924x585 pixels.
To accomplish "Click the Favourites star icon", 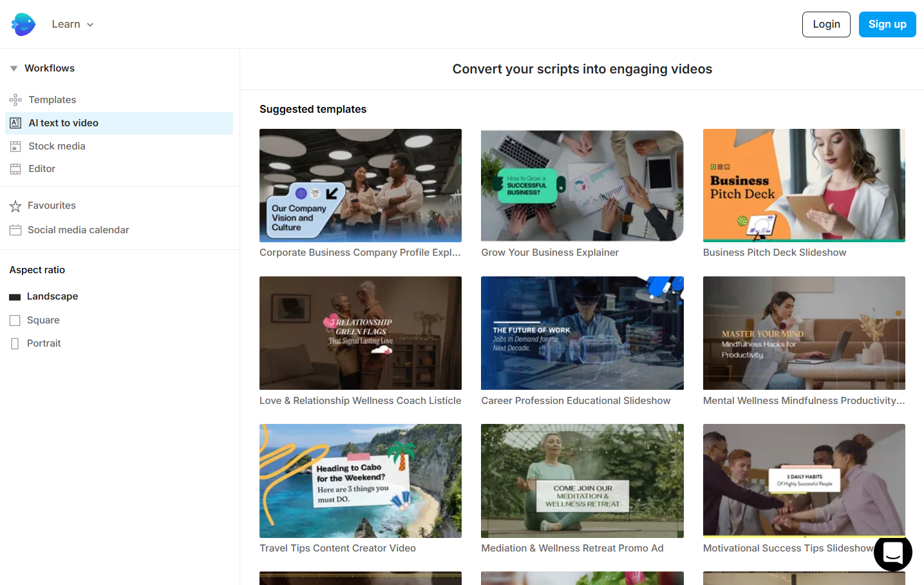I will [x=15, y=206].
